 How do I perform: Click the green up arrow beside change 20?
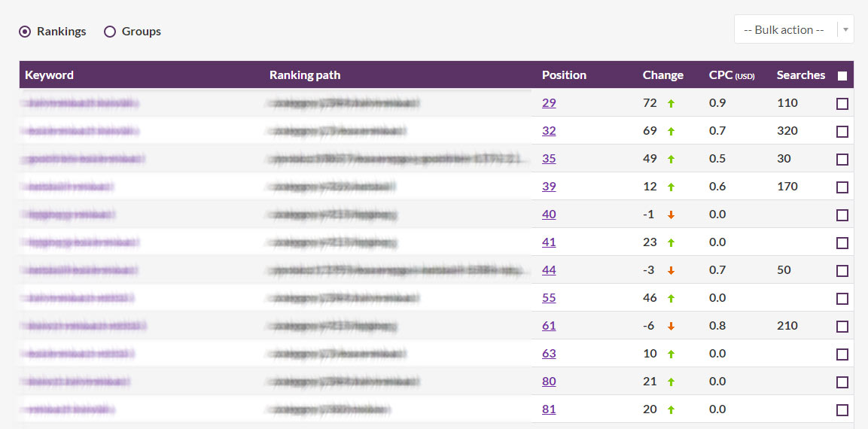pyautogui.click(x=671, y=409)
